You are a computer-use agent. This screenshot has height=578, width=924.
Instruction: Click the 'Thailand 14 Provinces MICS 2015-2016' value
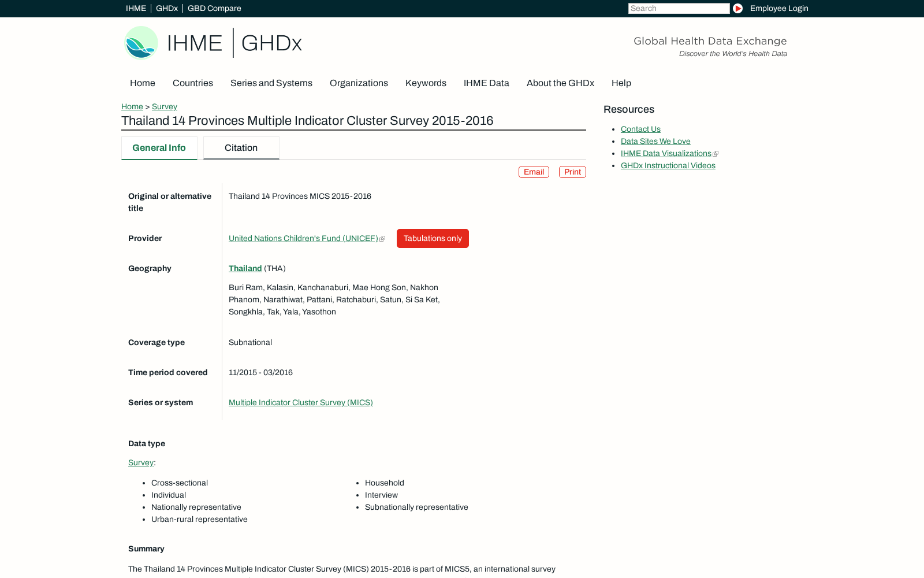(x=300, y=197)
